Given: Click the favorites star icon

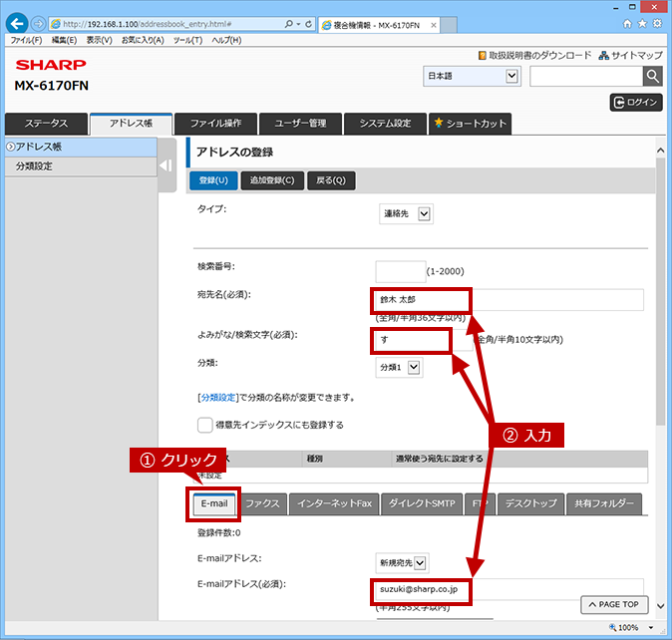Looking at the screenshot, I should pyautogui.click(x=642, y=24).
